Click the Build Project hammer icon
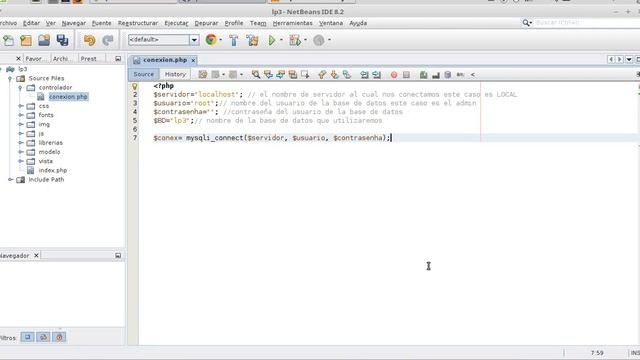This screenshot has width=640, height=360. click(x=234, y=40)
